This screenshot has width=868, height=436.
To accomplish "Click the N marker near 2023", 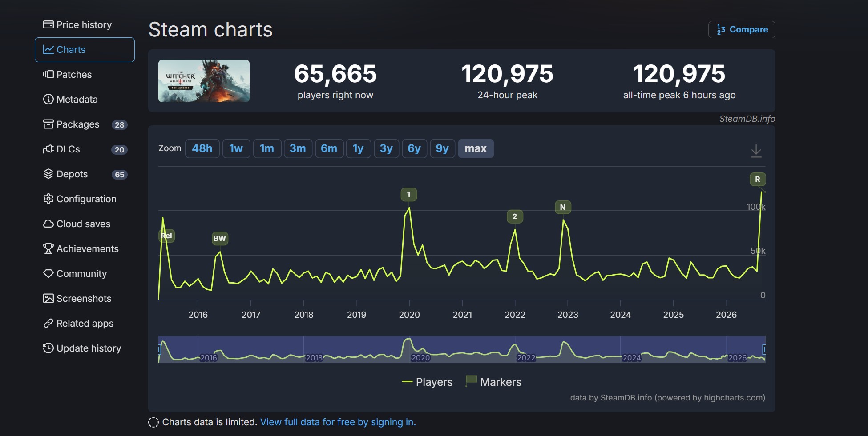I will (563, 207).
